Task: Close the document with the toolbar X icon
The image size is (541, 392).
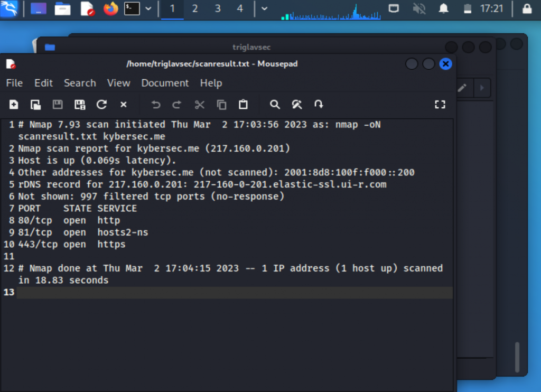Action: click(x=124, y=105)
